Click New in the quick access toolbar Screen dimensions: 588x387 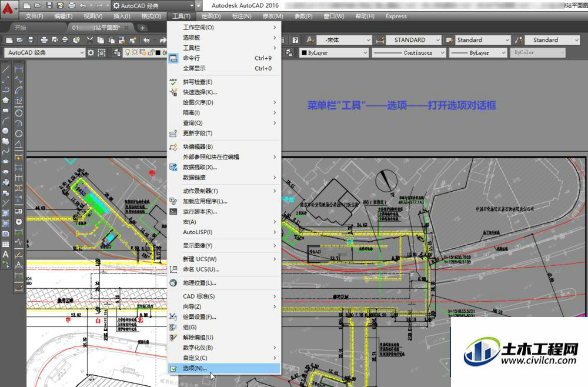tap(26, 6)
